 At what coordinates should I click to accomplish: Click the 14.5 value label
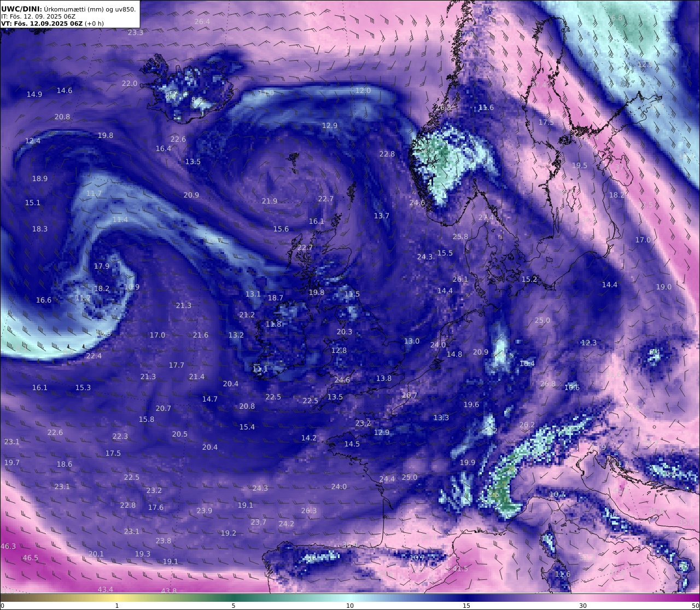tap(352, 444)
